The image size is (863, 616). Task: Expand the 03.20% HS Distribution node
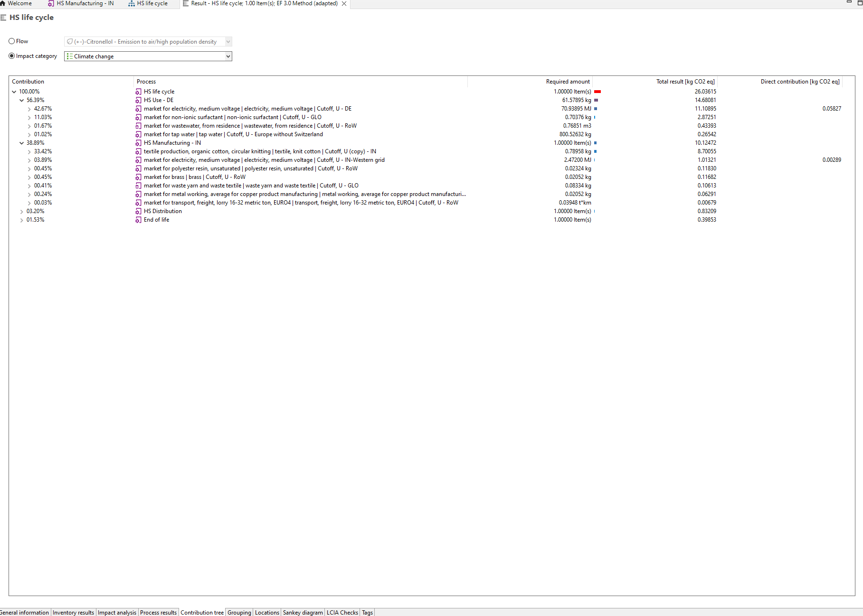pos(21,211)
